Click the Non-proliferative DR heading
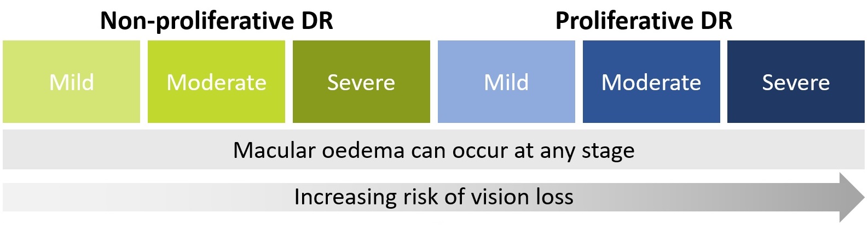The height and width of the screenshot is (230, 868). [x=216, y=21]
